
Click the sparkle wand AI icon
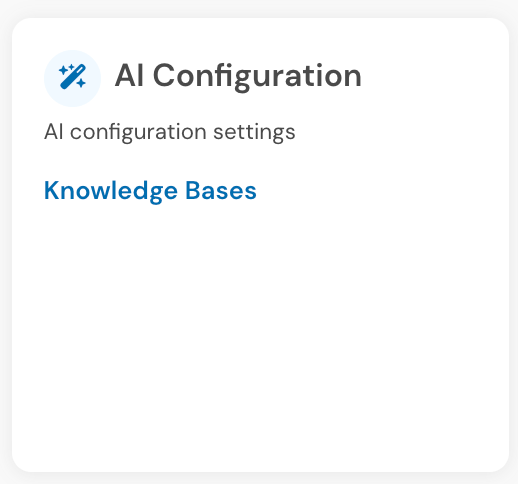click(72, 77)
